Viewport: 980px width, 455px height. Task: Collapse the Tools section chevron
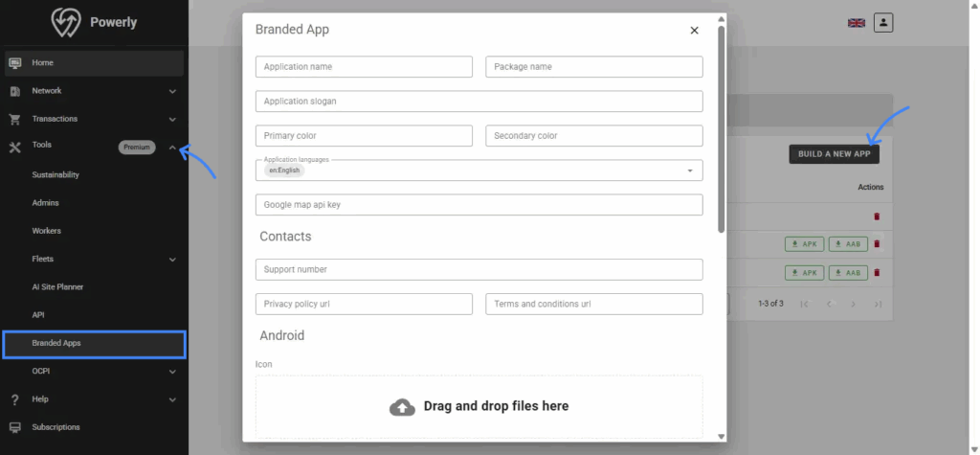point(172,148)
